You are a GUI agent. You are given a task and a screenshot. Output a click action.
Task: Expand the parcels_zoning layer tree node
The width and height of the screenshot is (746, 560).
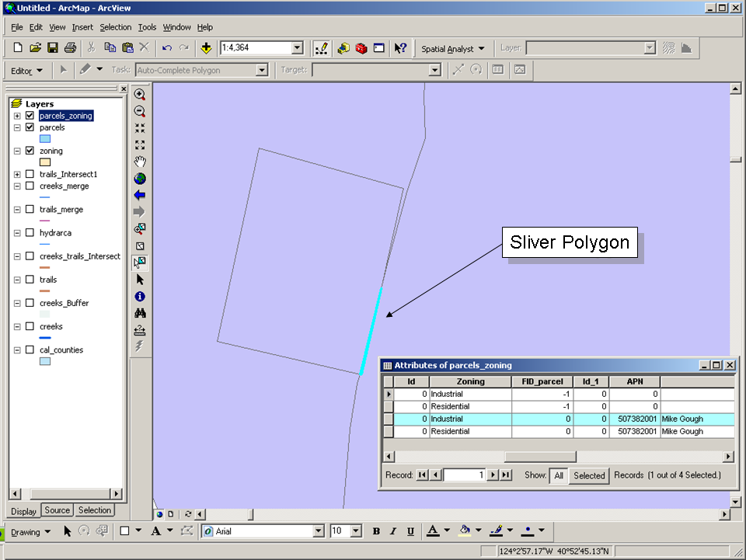[17, 116]
